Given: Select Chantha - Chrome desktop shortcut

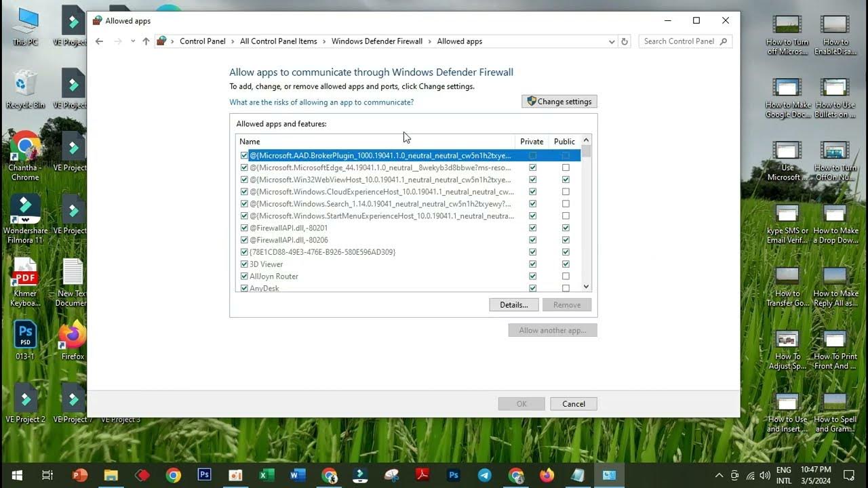Looking at the screenshot, I should 25,157.
